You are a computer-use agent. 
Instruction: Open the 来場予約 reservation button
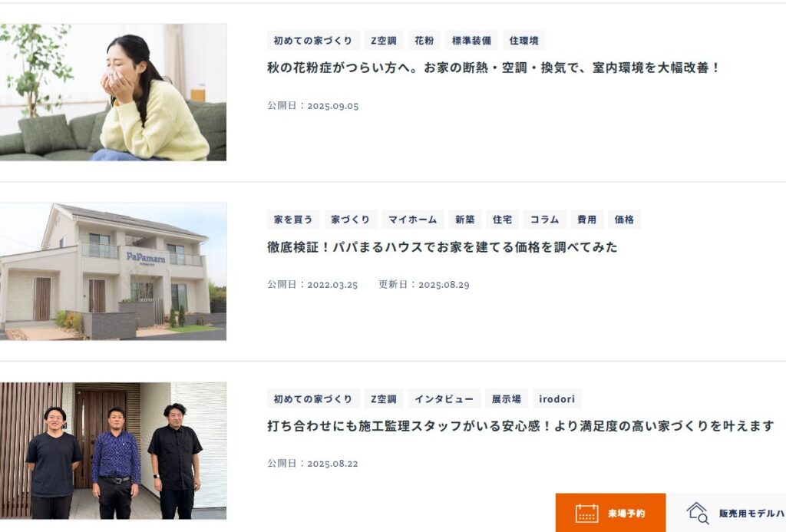click(x=610, y=513)
